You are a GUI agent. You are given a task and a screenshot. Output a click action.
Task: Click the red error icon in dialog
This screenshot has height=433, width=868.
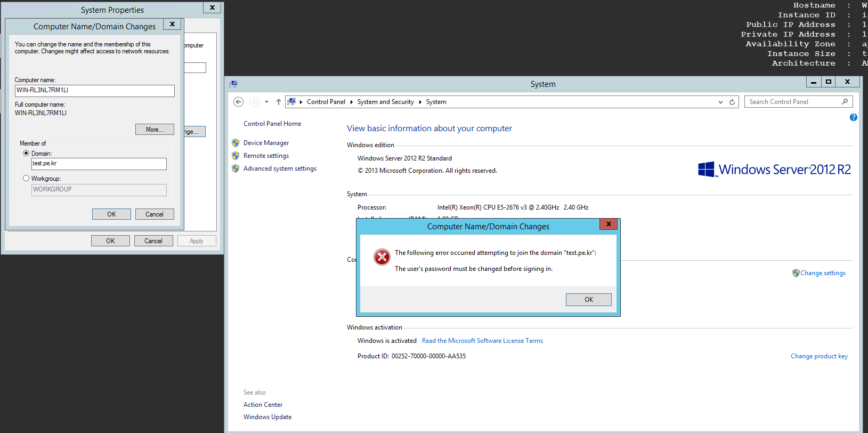(x=382, y=257)
